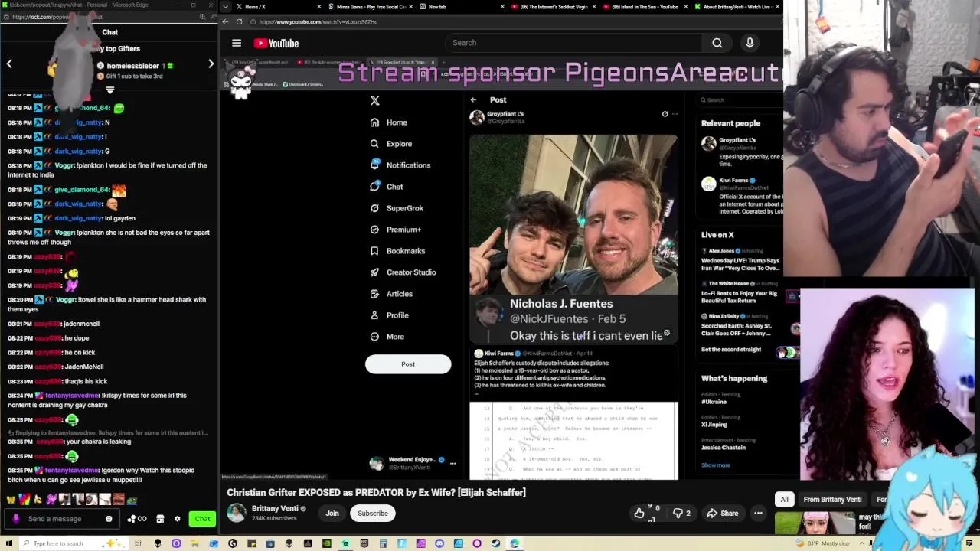The height and width of the screenshot is (551, 980).
Task: Click the Nicholas J. Fuentes selfie image
Action: (x=573, y=239)
